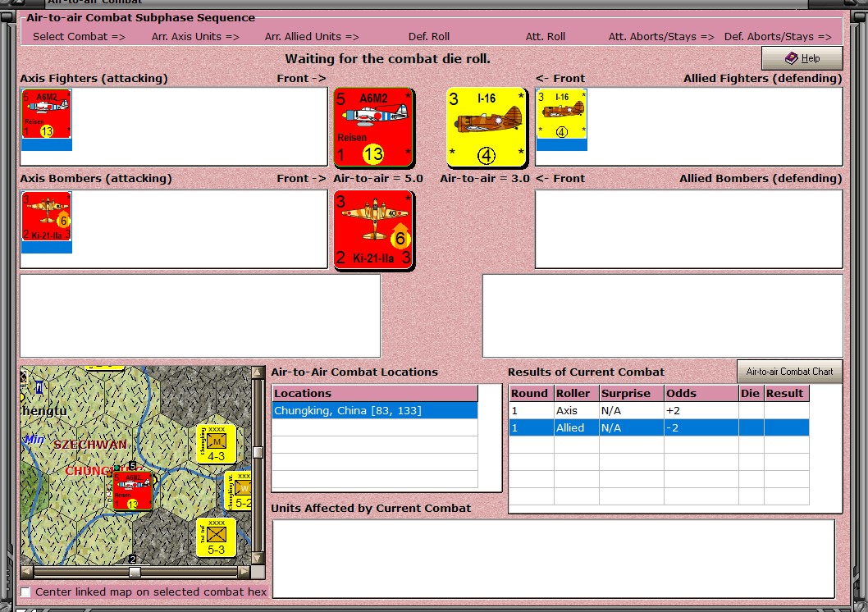868x612 pixels.
Task: Click the -2 odds cell
Action: [x=701, y=427]
